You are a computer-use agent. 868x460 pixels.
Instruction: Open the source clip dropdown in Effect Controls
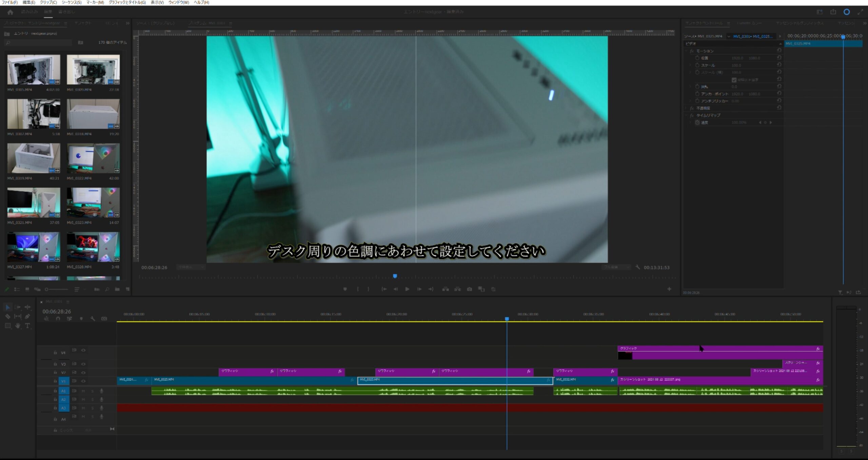[728, 36]
